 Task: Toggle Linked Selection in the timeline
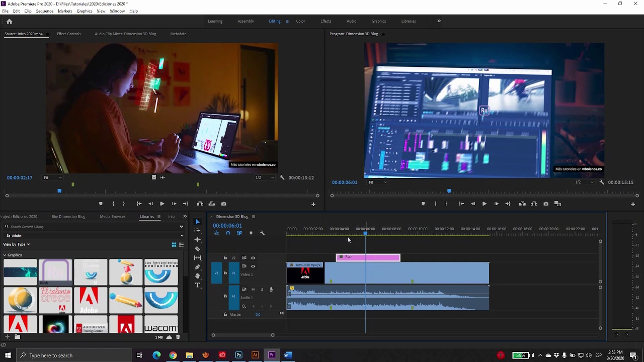(239, 233)
